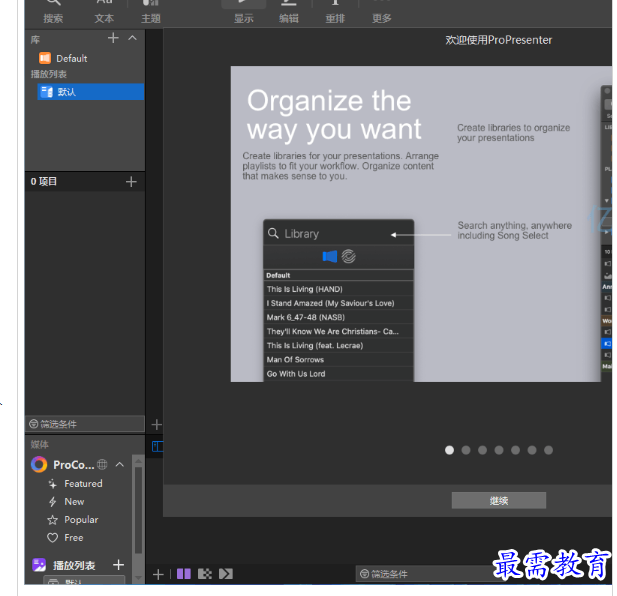617x596 pixels.
Task: Go to the sixth welcome page dot
Action: tap(532, 450)
